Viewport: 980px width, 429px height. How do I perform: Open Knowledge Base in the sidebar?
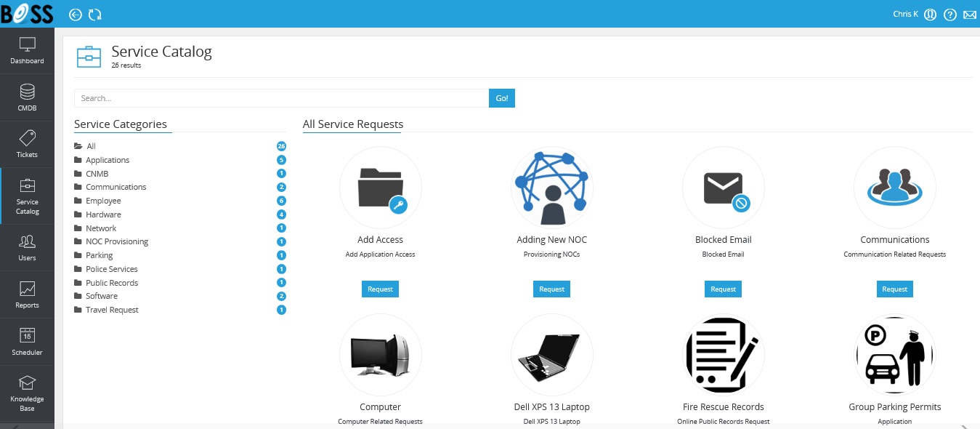pyautogui.click(x=27, y=393)
